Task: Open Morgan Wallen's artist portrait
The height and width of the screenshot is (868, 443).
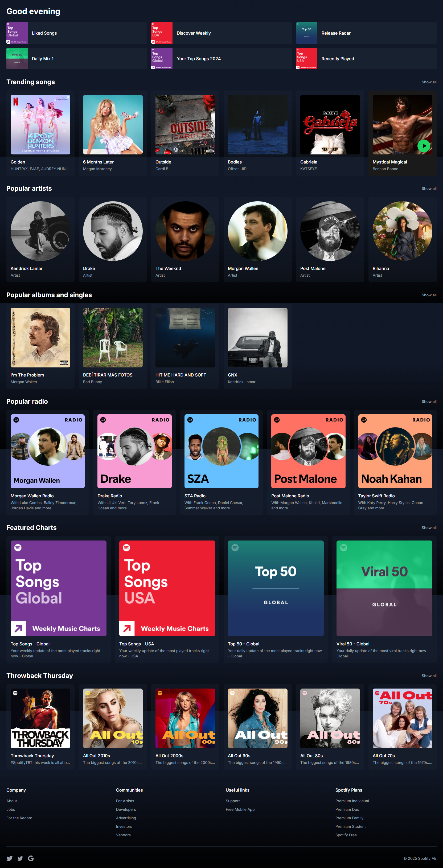Action: click(x=258, y=231)
